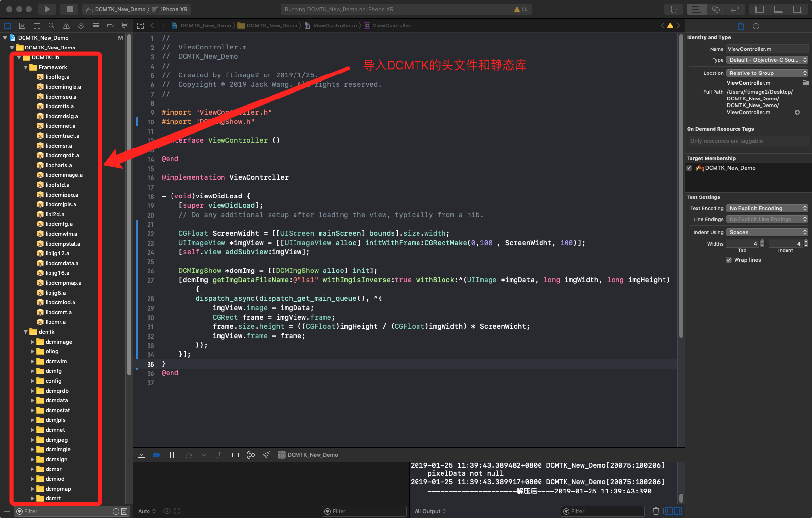The width and height of the screenshot is (812, 518).
Task: Toggle DCMTK_New_Demo target membership checkbox
Action: click(689, 168)
